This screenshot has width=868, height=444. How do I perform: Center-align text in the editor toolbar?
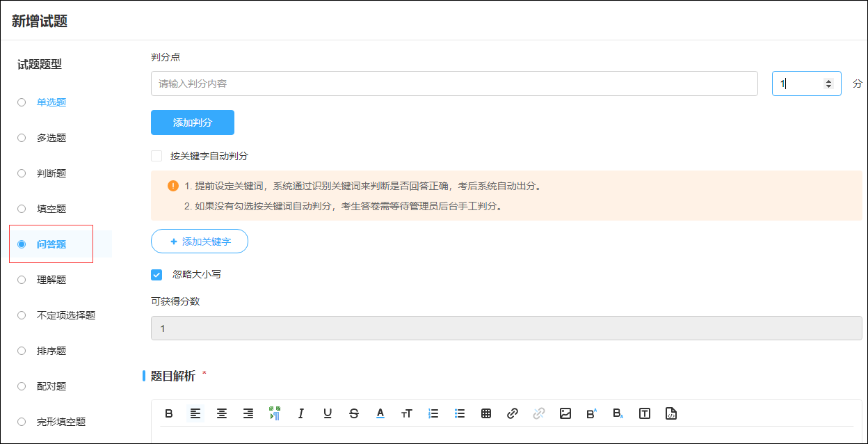tap(222, 413)
